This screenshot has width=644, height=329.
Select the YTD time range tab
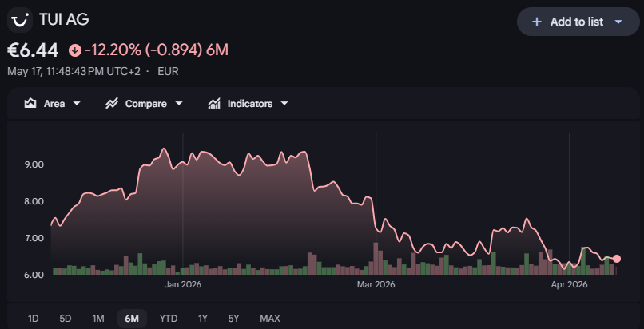[x=169, y=319]
